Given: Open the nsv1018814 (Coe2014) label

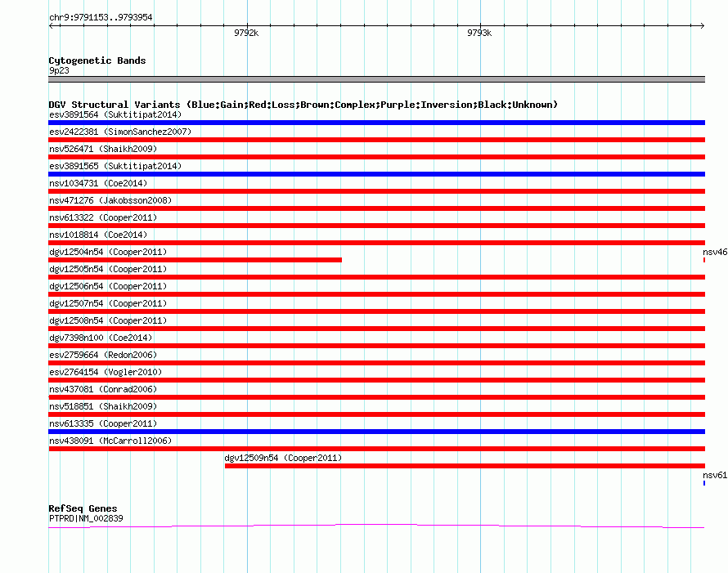Looking at the screenshot, I should tap(98, 235).
